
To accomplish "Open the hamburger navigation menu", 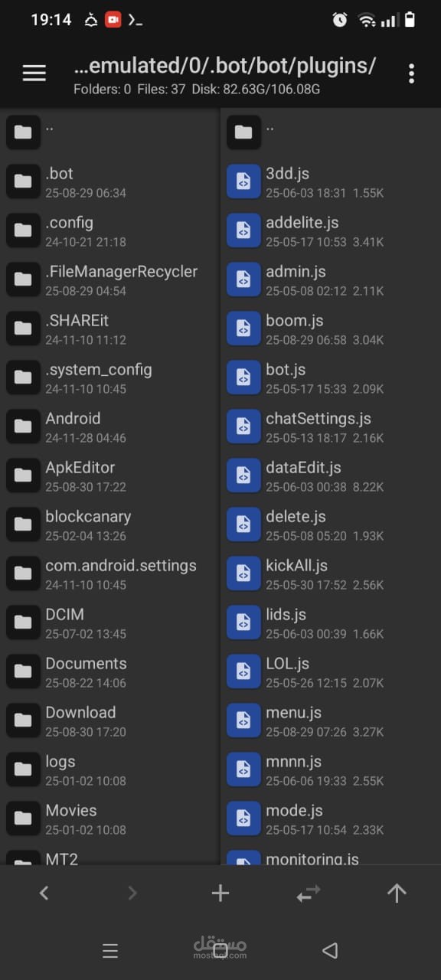I will point(34,73).
